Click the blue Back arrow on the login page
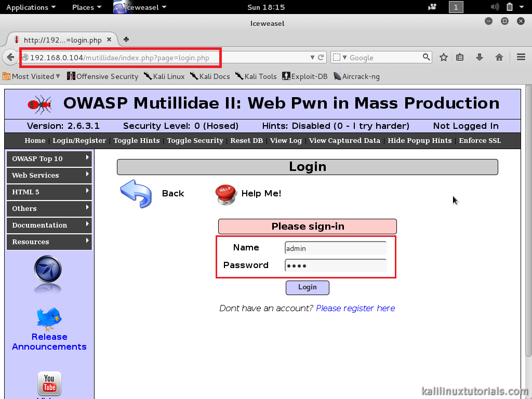This screenshot has height=399, width=532. 136,193
